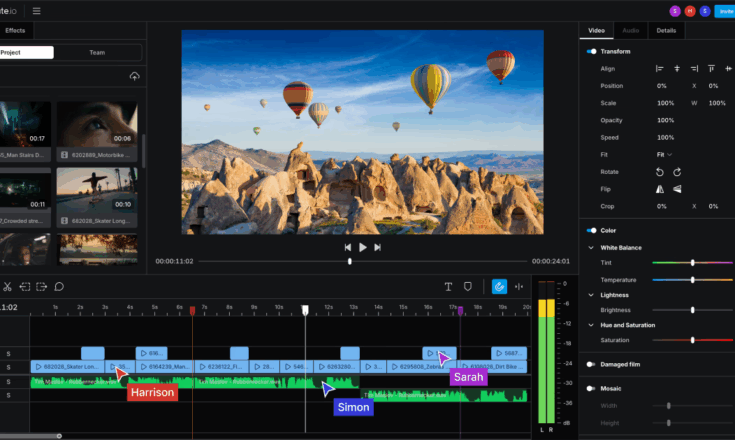Click the Invite button
Viewport: 735px width, 440px height.
725,11
